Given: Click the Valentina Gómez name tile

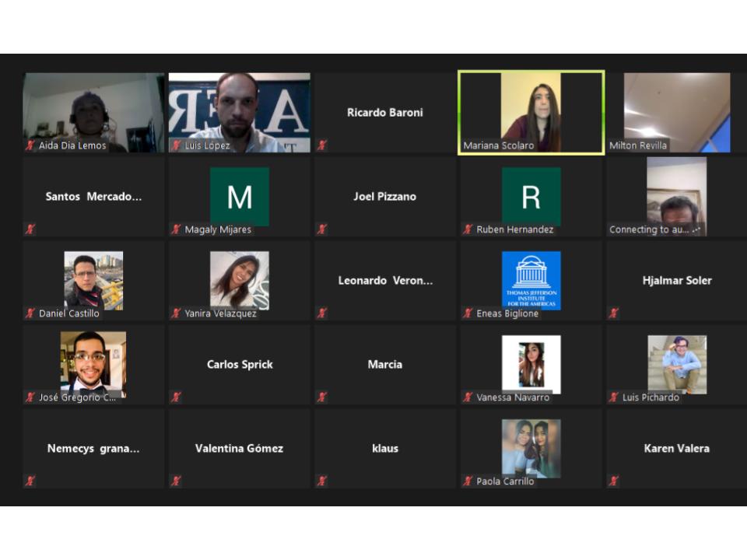Looking at the screenshot, I should (x=239, y=448).
